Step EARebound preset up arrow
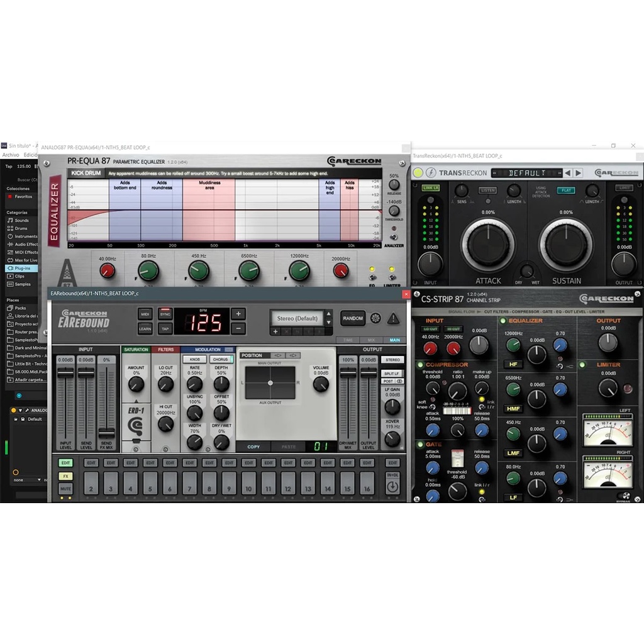Screen dimensions: 644x644 point(328,314)
